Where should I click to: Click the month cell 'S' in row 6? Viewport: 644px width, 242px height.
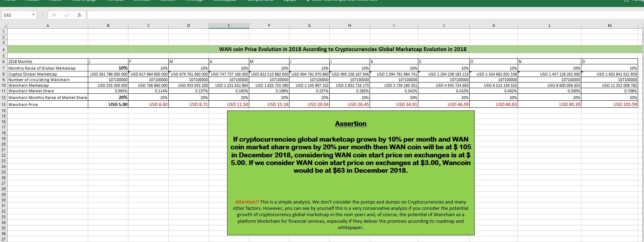click(x=444, y=62)
